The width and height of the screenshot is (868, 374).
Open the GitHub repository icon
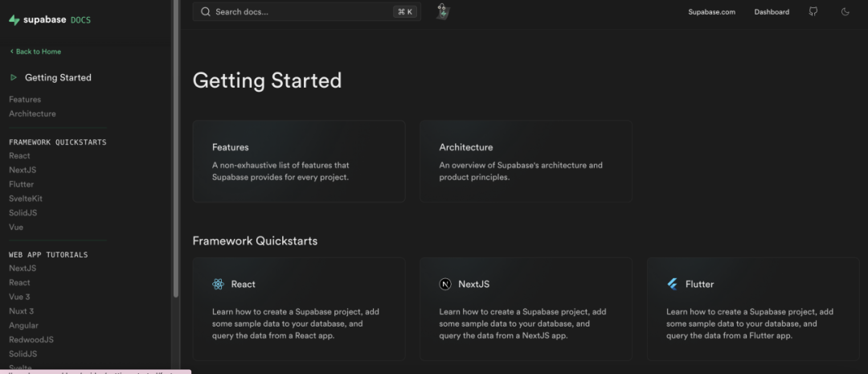(x=813, y=12)
